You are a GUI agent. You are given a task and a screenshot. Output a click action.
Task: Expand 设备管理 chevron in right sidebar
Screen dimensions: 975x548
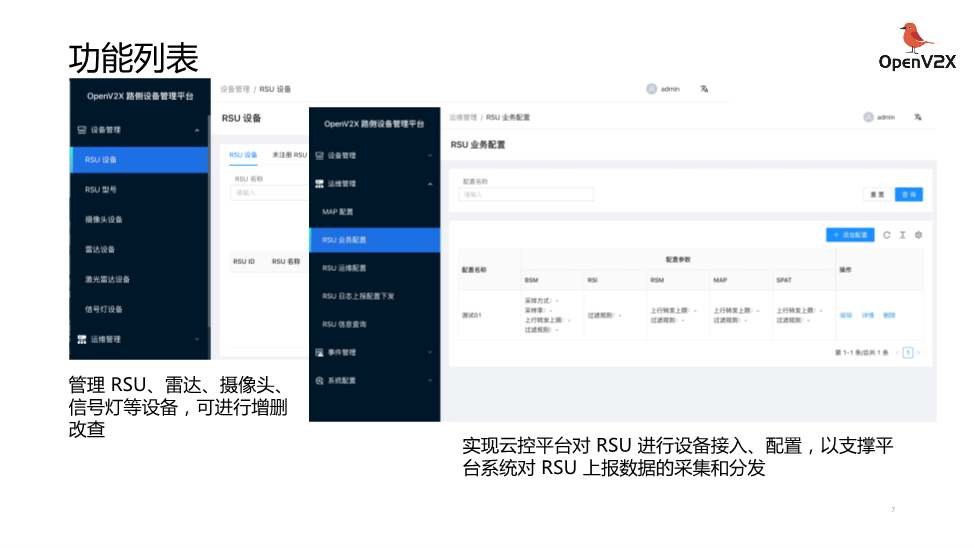tap(430, 156)
